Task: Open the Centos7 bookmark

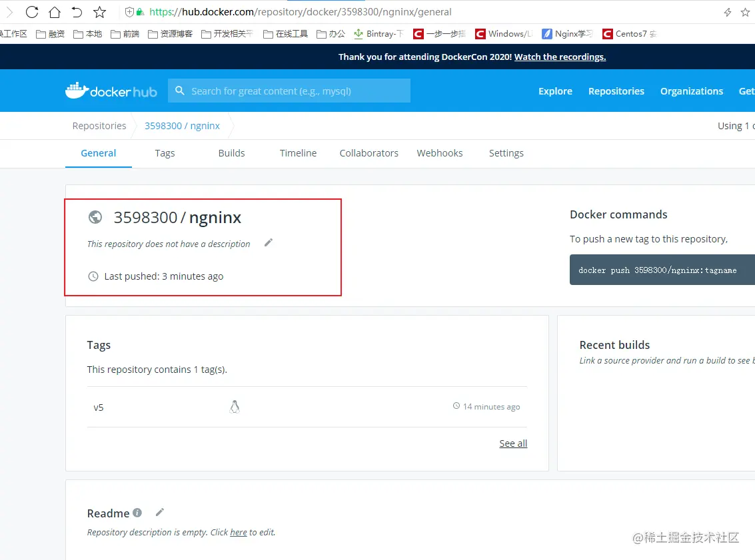Action: click(x=630, y=34)
